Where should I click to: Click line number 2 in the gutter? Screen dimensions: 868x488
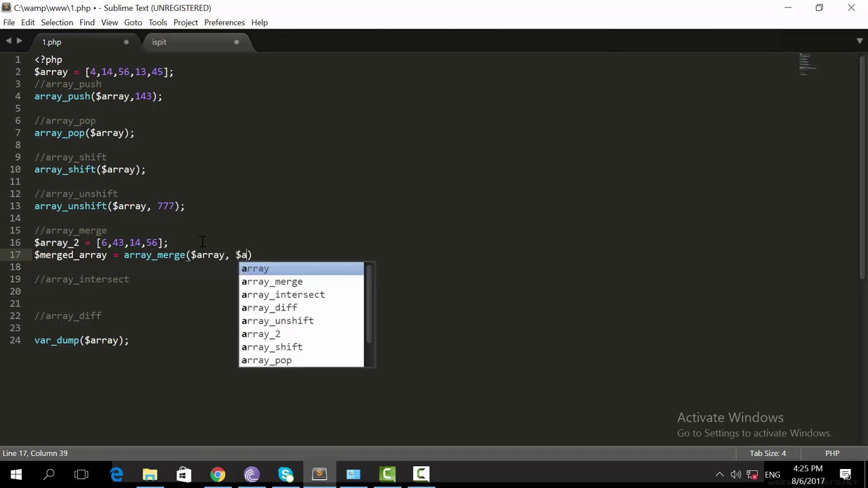(x=18, y=72)
